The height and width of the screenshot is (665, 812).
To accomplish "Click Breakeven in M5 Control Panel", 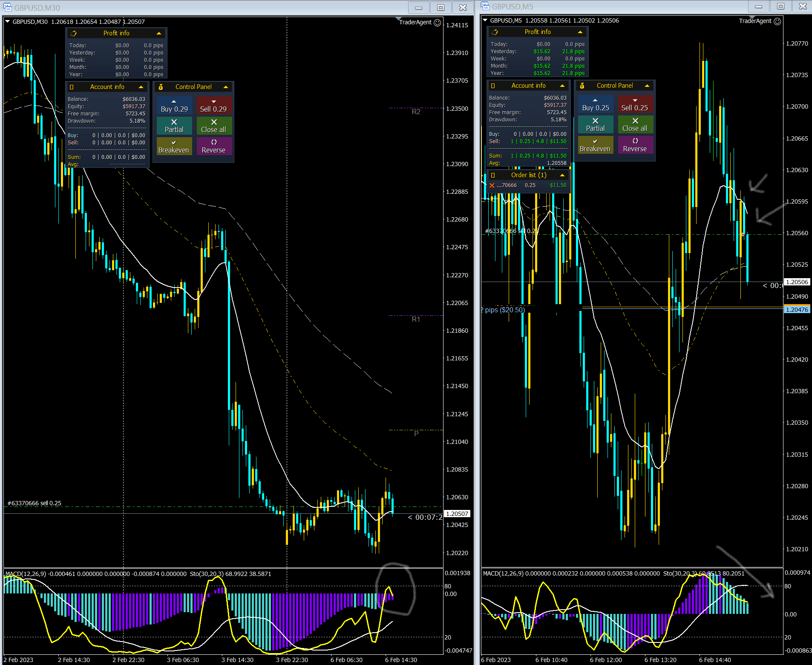I will 596,145.
